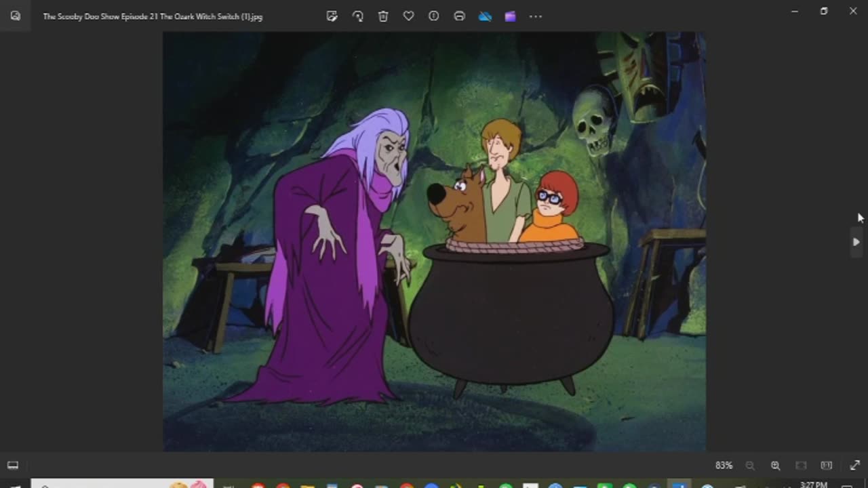868x488 pixels.
Task: Zoom out with the minus magnifier icon
Action: pos(750,466)
